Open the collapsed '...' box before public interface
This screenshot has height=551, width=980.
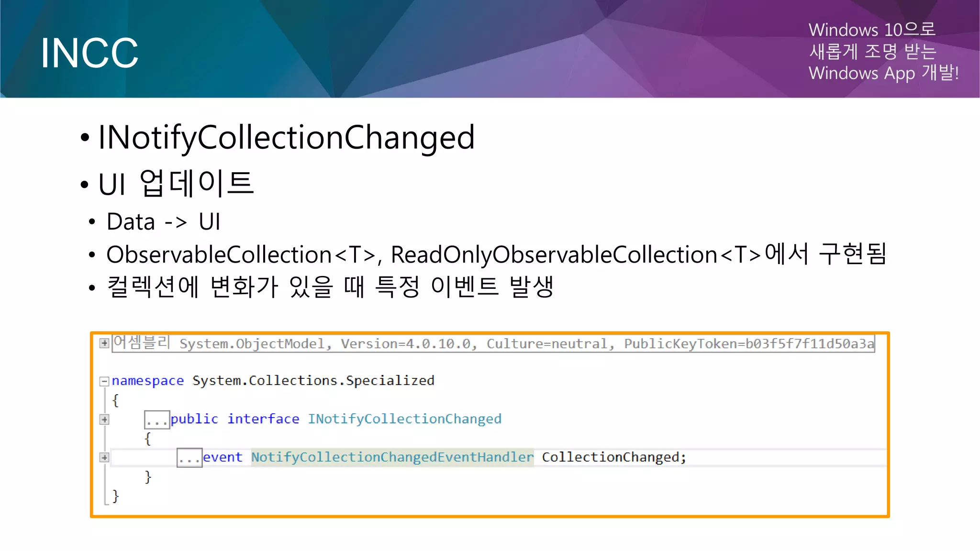tap(157, 420)
